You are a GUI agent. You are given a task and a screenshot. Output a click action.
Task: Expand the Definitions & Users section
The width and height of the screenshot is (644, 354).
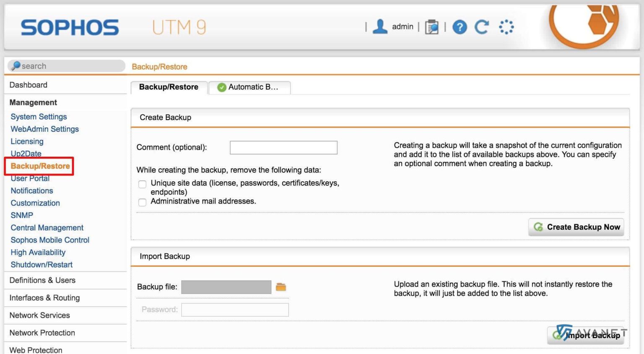42,280
